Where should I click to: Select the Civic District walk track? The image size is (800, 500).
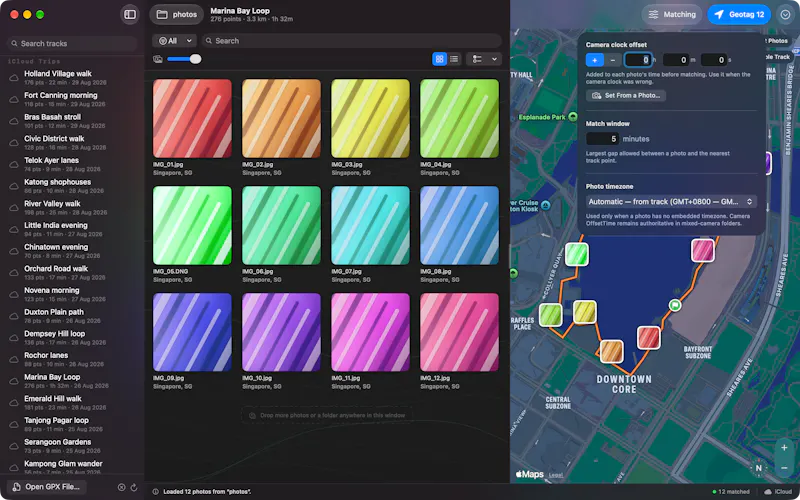72,142
